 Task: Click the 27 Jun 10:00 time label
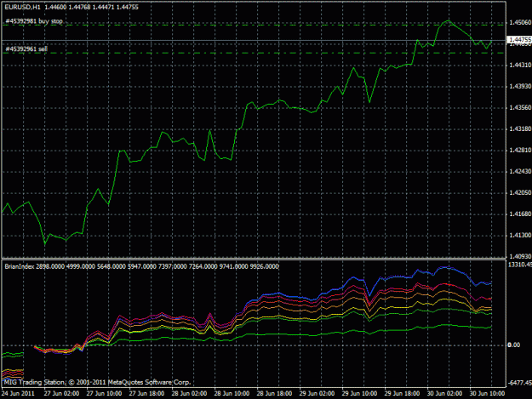point(104,393)
